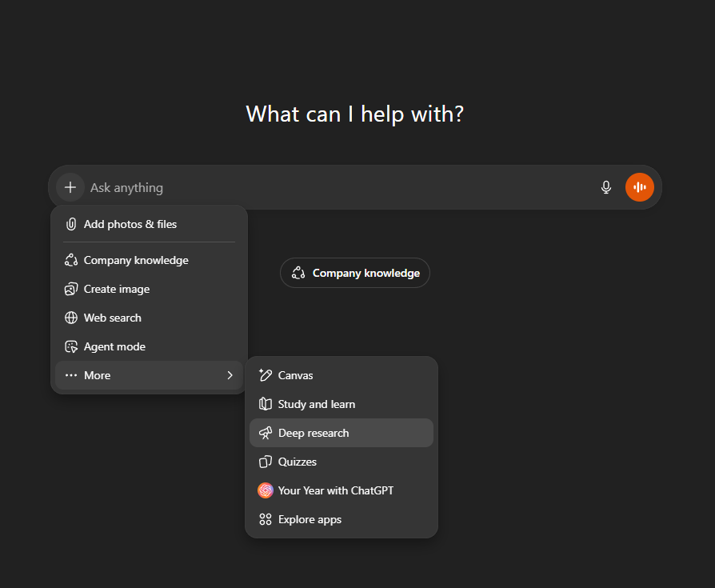Click the Company knowledge suggestion chip
This screenshot has width=715, height=588.
[354, 273]
